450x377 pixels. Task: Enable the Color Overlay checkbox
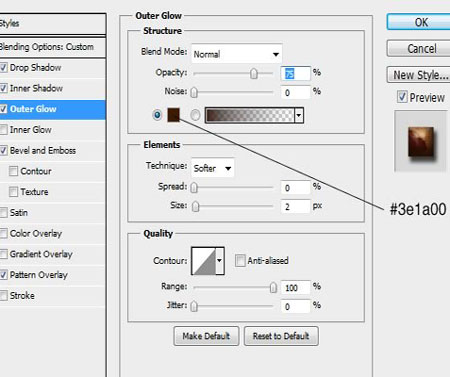(x=3, y=233)
